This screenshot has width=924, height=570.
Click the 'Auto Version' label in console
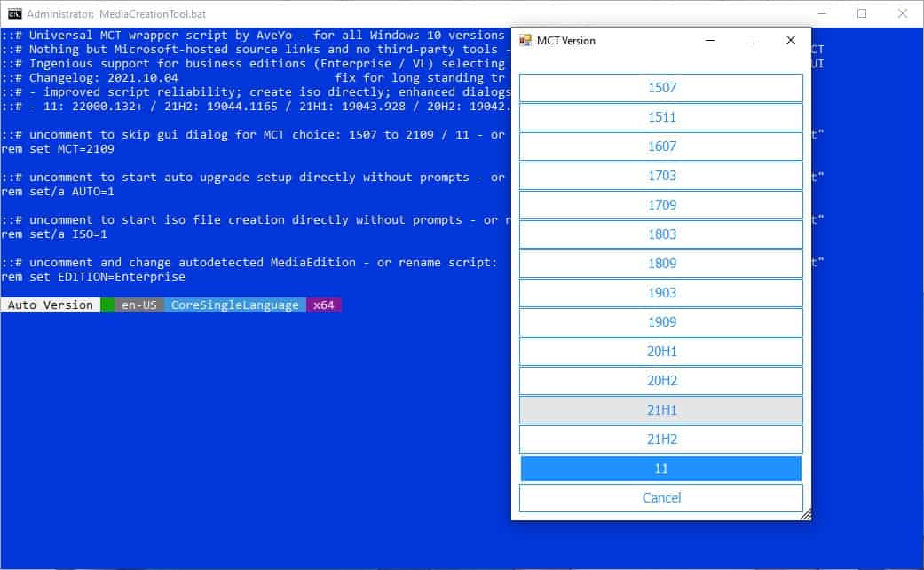point(51,305)
